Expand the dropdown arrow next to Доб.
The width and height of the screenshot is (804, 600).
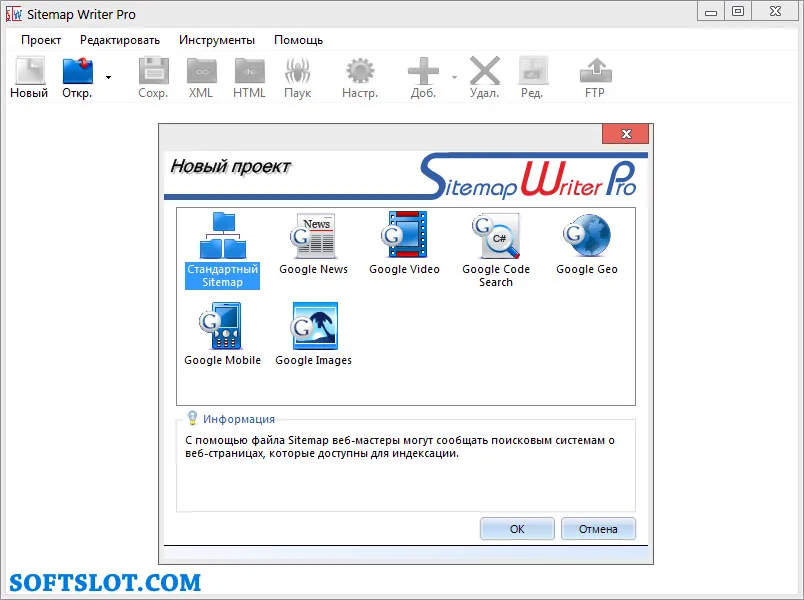pos(454,77)
